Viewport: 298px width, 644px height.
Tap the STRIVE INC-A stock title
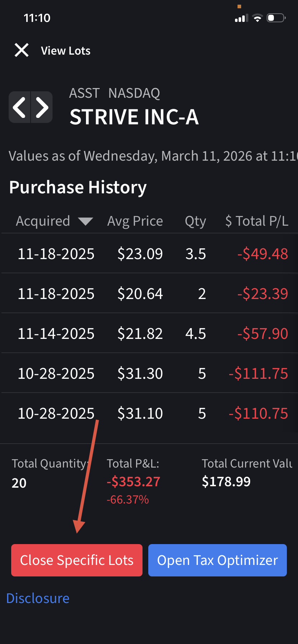pyautogui.click(x=134, y=117)
